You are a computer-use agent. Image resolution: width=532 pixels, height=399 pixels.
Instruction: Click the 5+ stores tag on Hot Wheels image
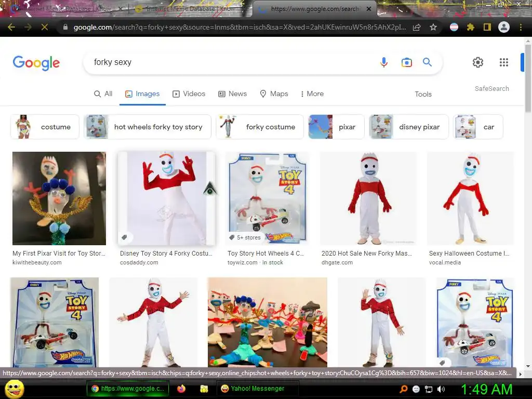(245, 237)
